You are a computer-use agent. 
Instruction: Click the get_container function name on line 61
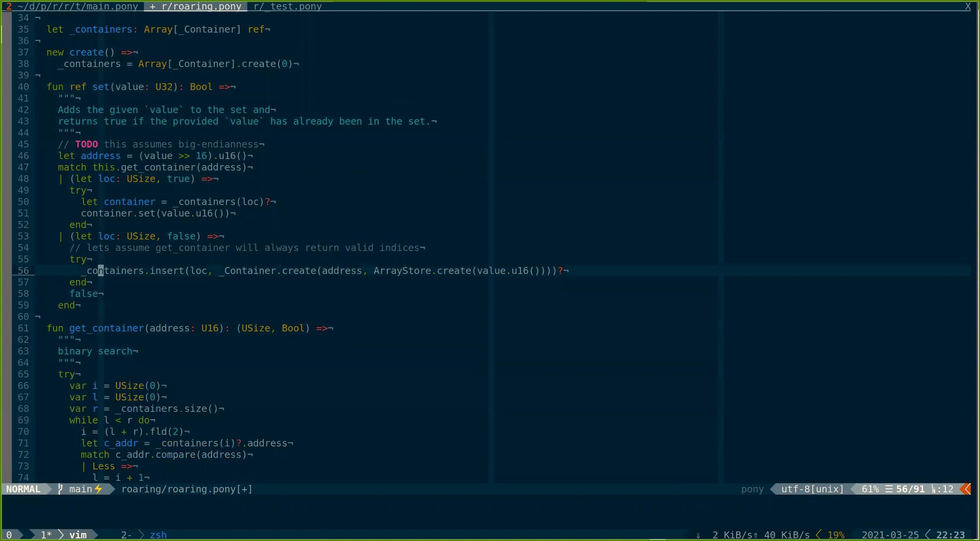(107, 328)
